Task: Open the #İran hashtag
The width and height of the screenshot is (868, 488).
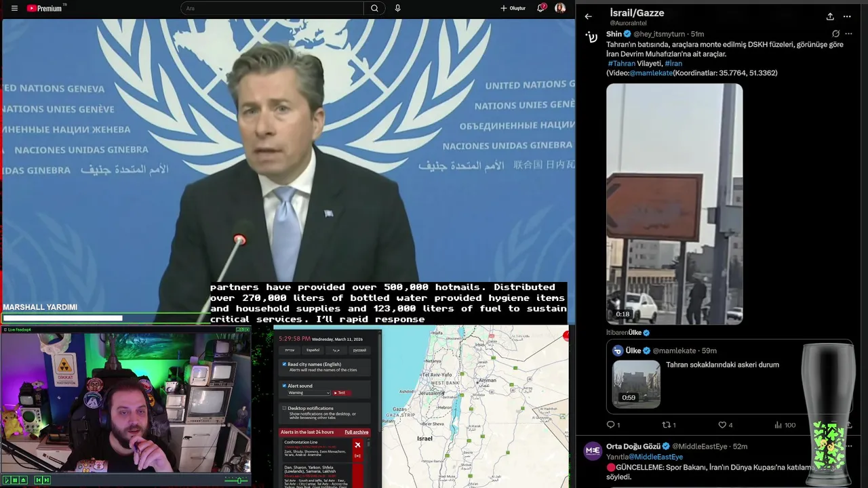Action: click(x=673, y=64)
